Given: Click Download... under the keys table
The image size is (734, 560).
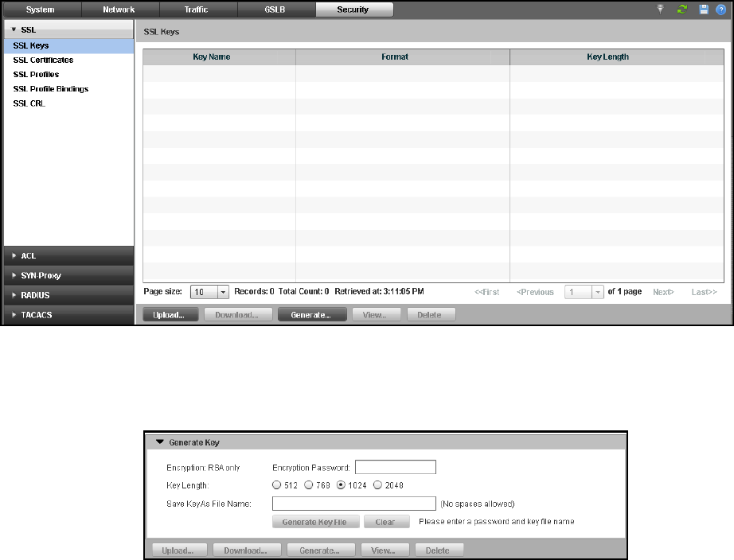Looking at the screenshot, I should point(238,315).
